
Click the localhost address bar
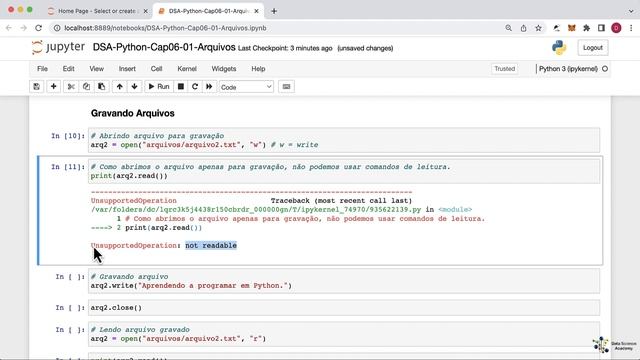pyautogui.click(x=165, y=28)
